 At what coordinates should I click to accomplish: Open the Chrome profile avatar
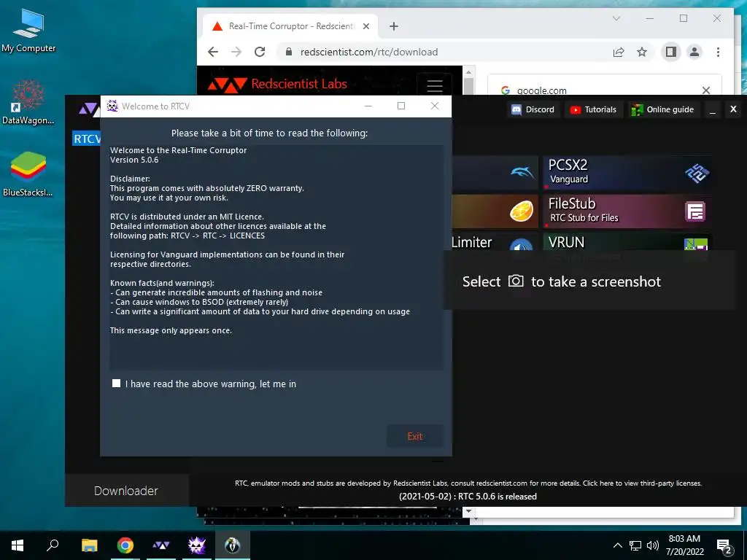pos(694,52)
